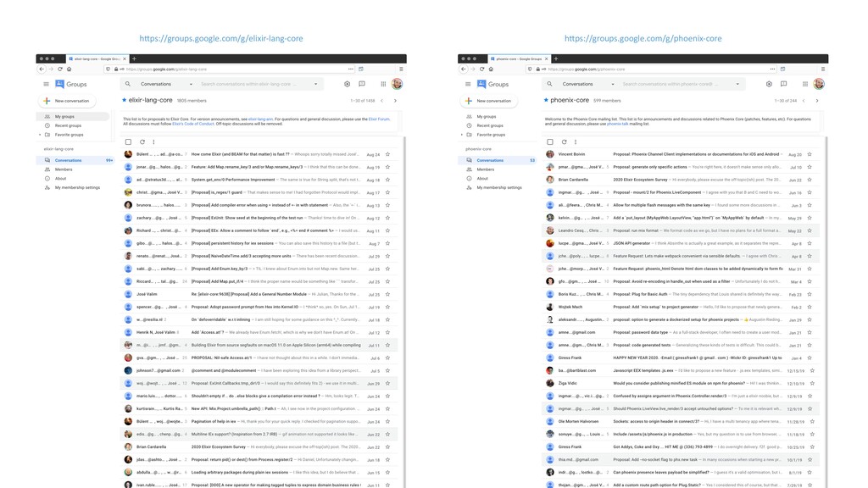Expand Favorite groups in phoenix-core sidebar
This screenshot has width=868, height=488.
pos(462,135)
